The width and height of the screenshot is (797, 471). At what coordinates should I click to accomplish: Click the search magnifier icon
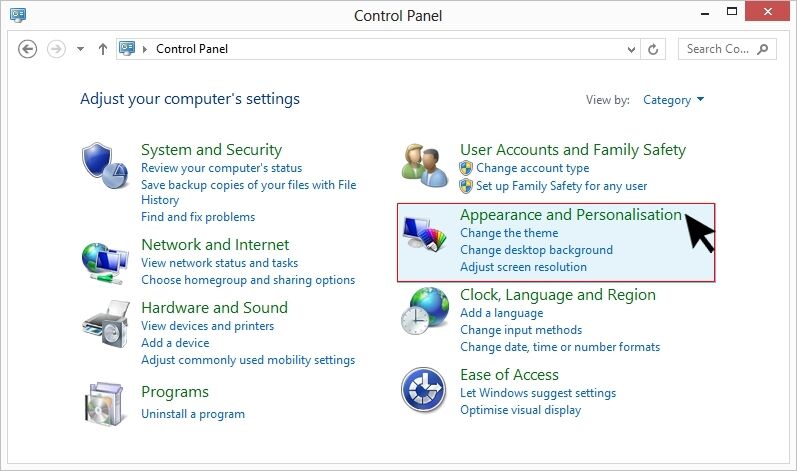click(x=762, y=49)
